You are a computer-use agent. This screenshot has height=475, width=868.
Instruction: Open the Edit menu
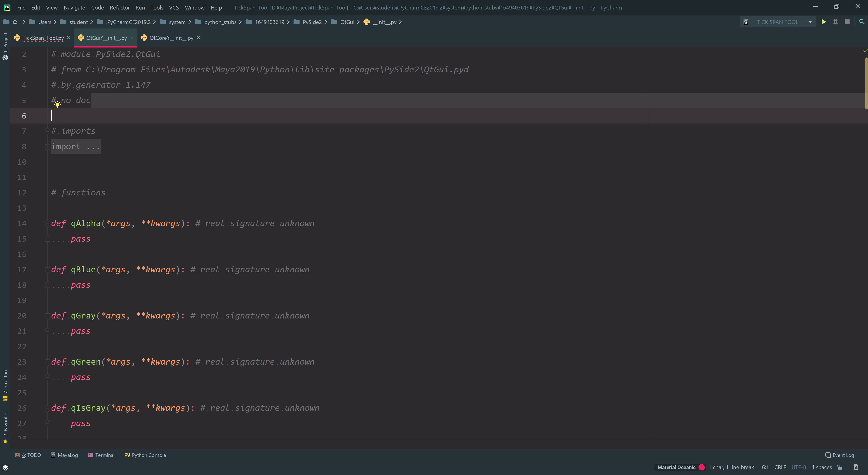[35, 7]
